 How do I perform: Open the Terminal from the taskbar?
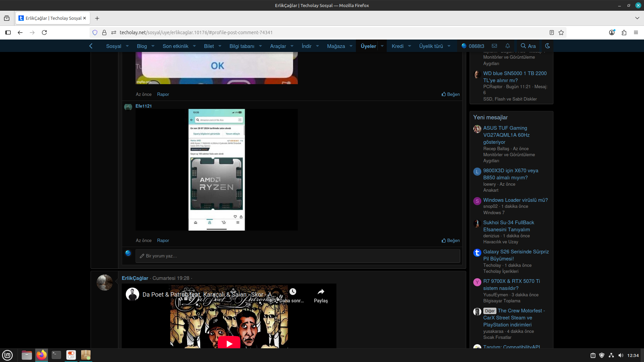(x=56, y=355)
